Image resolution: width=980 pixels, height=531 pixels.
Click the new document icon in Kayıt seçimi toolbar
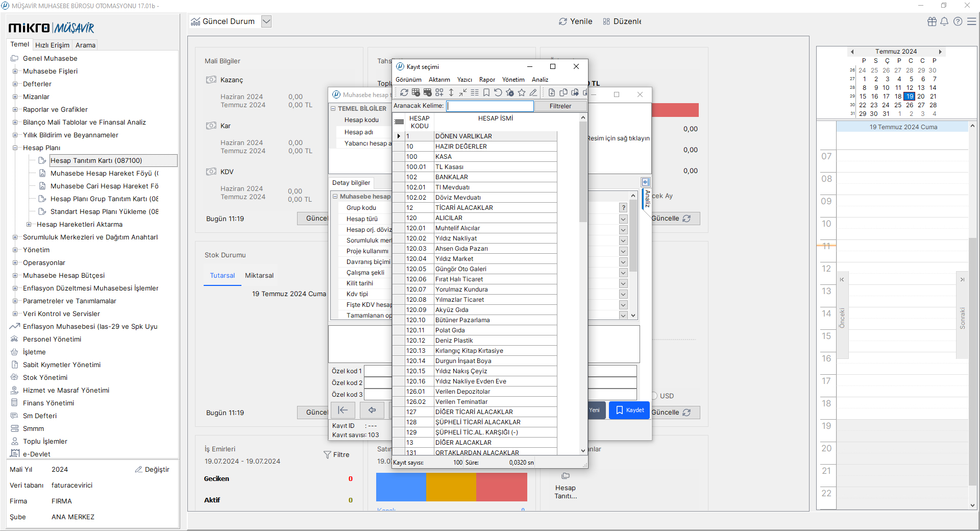(552, 92)
